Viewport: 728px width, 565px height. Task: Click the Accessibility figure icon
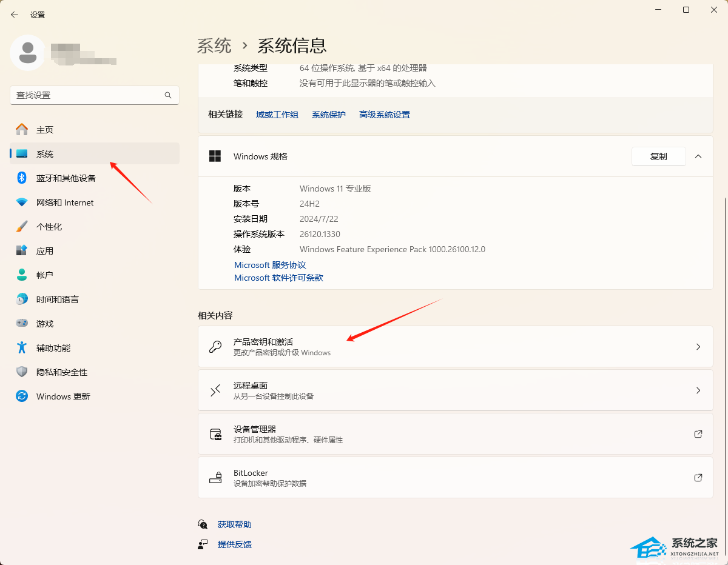[x=22, y=348]
